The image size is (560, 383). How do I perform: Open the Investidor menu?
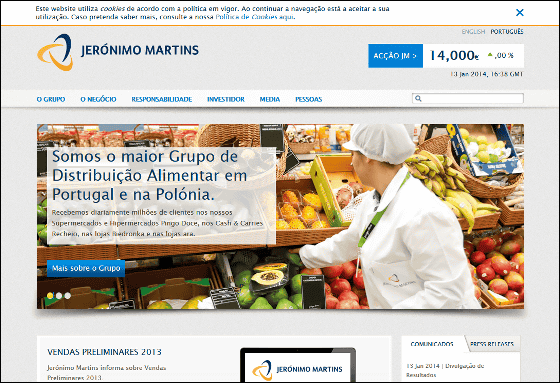point(226,99)
